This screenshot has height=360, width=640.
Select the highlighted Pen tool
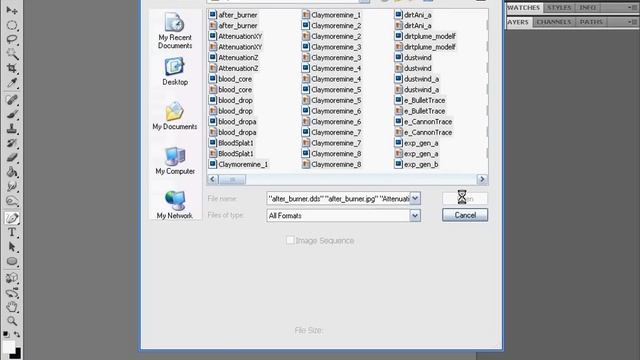tap(12, 218)
